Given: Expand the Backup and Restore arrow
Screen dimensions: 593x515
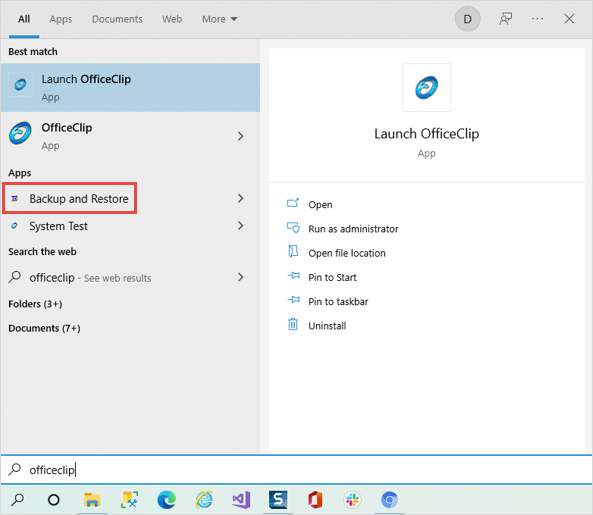Looking at the screenshot, I should pyautogui.click(x=241, y=198).
